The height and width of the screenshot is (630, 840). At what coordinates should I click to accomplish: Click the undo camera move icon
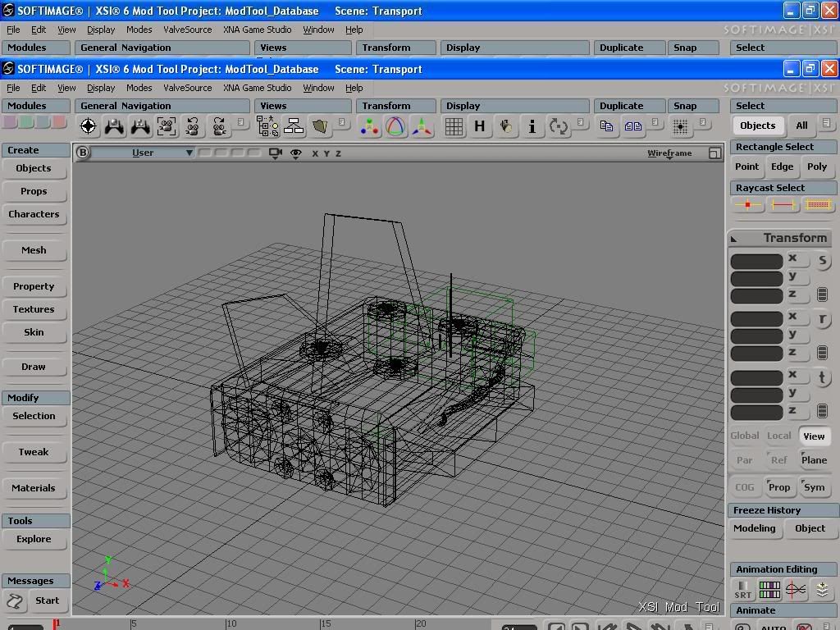pyautogui.click(x=192, y=126)
